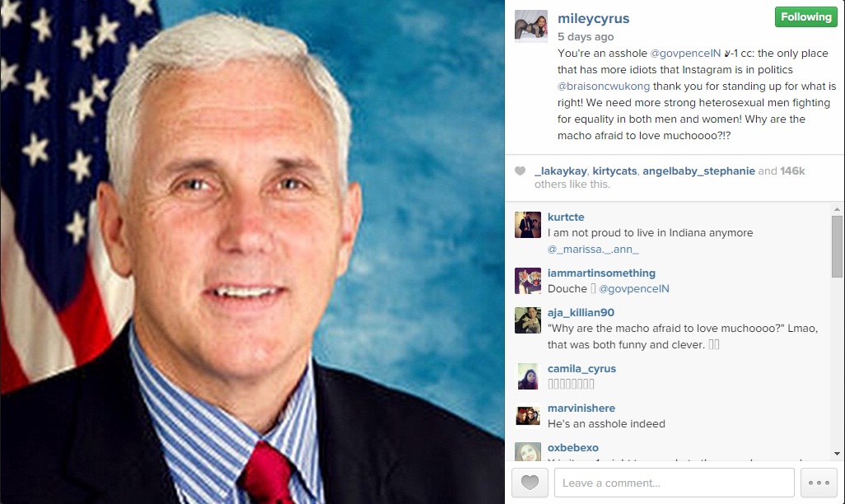The image size is (845, 504).
Task: Open mileycyrus profile picture thumbnail
Action: click(x=531, y=26)
